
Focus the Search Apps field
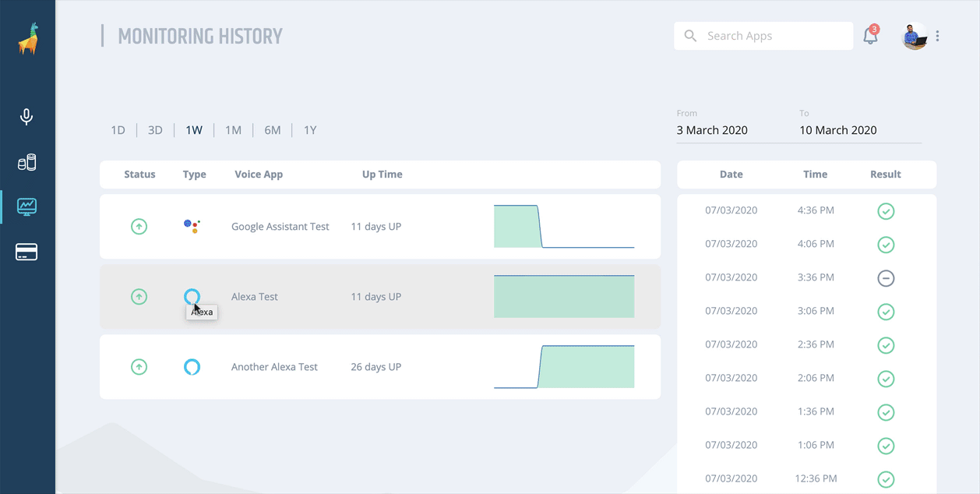coord(763,36)
